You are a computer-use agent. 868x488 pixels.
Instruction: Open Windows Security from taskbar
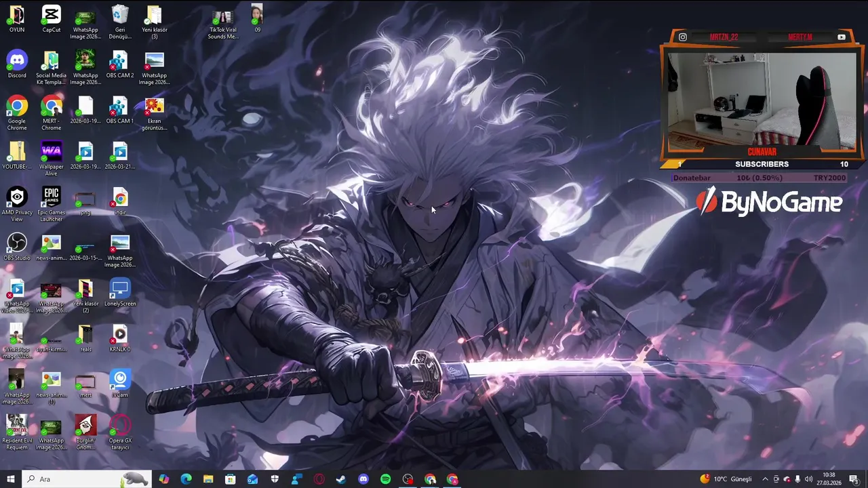pos(275,479)
